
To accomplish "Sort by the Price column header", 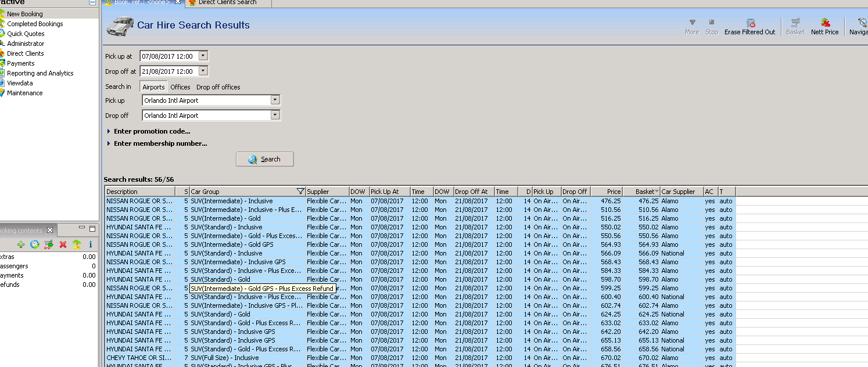I will (608, 192).
